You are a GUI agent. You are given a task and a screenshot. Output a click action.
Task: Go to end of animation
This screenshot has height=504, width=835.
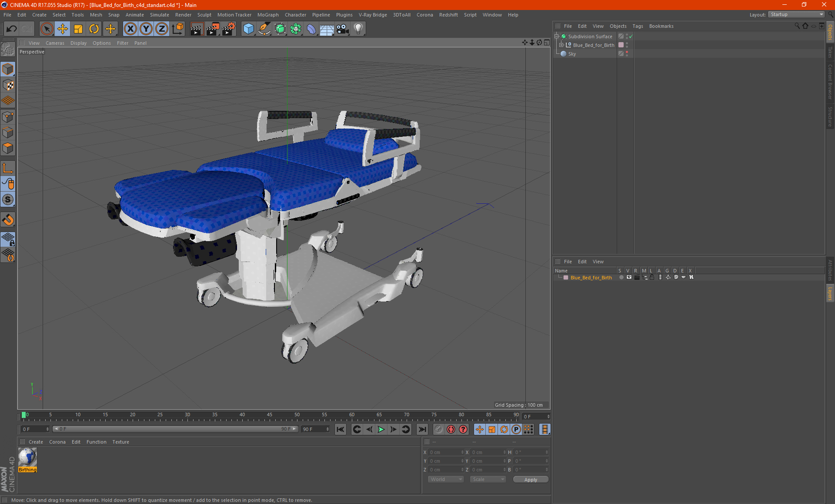click(422, 429)
